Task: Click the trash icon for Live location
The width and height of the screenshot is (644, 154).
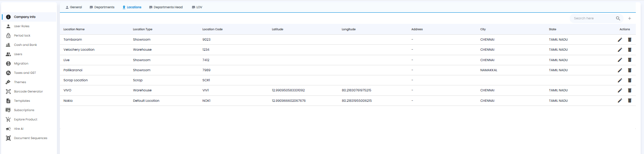Action: click(x=629, y=60)
